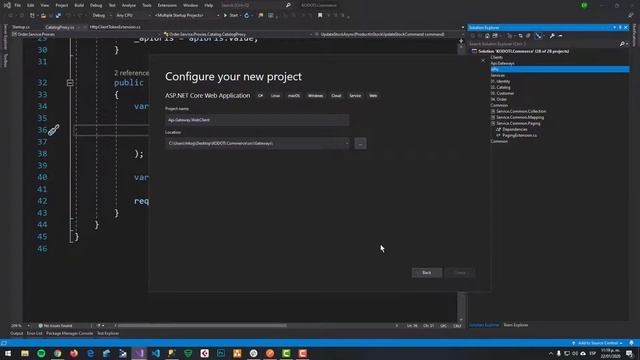
Task: Open the View menu
Action: [x=44, y=5]
